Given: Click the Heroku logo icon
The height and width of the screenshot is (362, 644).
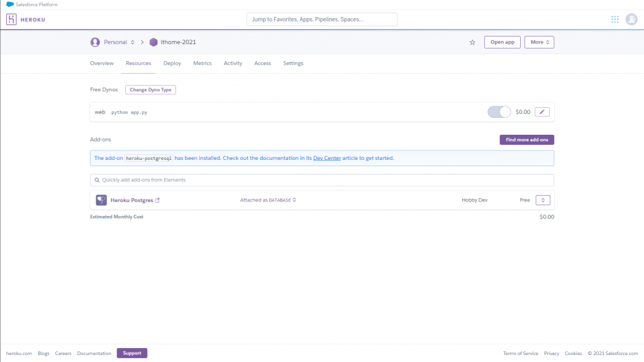Looking at the screenshot, I should click(11, 20).
